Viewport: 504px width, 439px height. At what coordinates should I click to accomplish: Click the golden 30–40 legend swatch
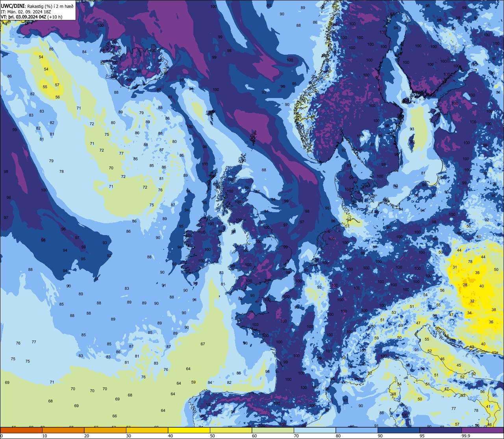(147, 430)
